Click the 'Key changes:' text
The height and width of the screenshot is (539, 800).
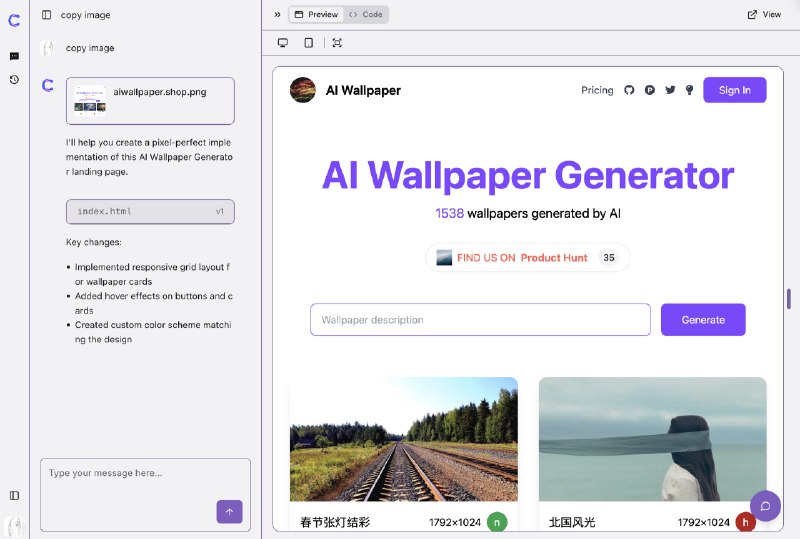point(94,242)
